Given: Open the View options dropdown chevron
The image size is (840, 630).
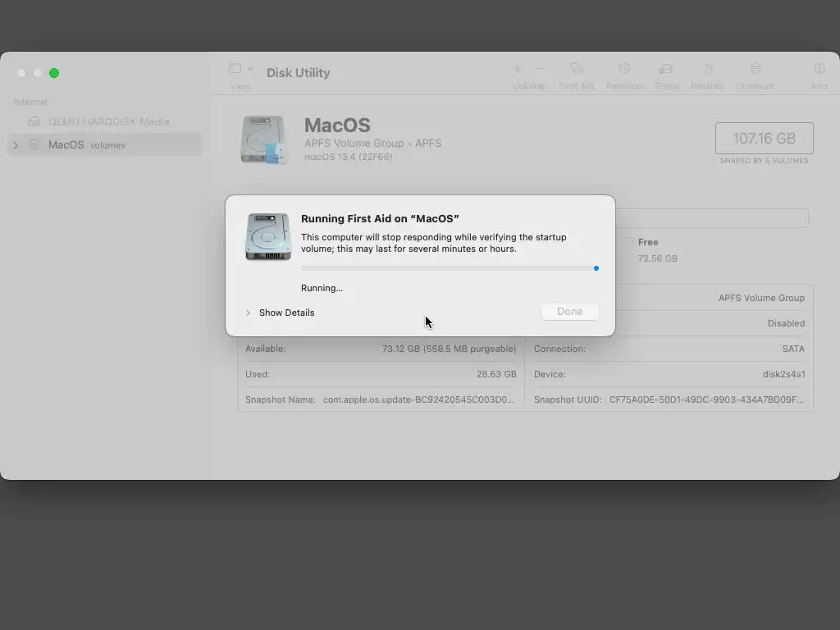Looking at the screenshot, I should click(250, 69).
